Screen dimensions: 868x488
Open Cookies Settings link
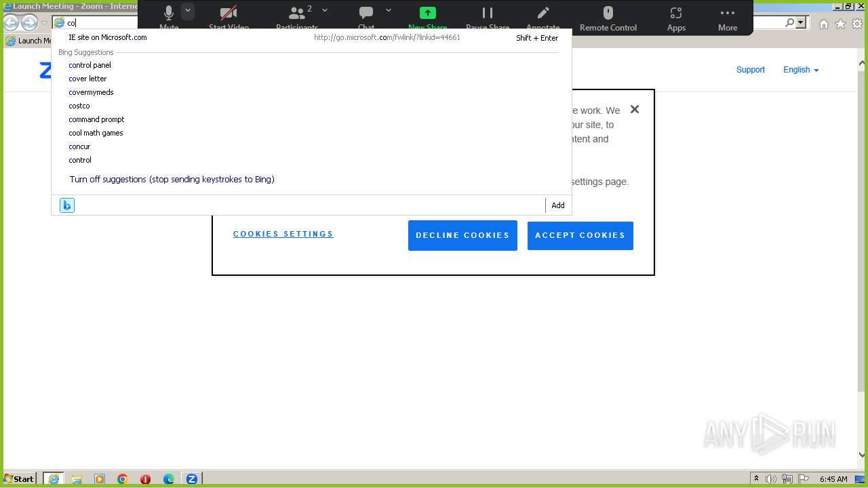(x=283, y=234)
